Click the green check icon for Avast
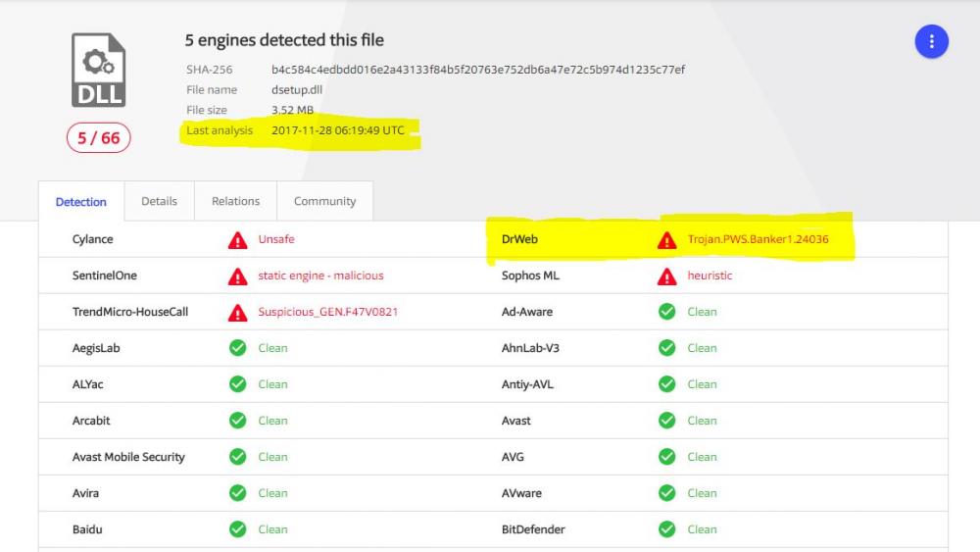The width and height of the screenshot is (980, 552). click(x=666, y=421)
